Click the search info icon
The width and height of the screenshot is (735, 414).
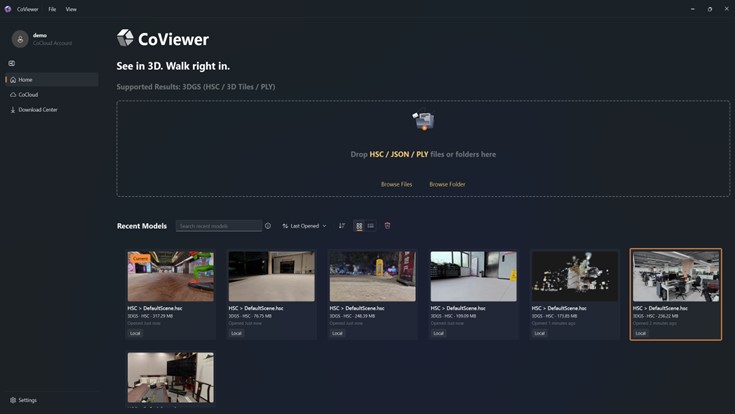point(268,226)
